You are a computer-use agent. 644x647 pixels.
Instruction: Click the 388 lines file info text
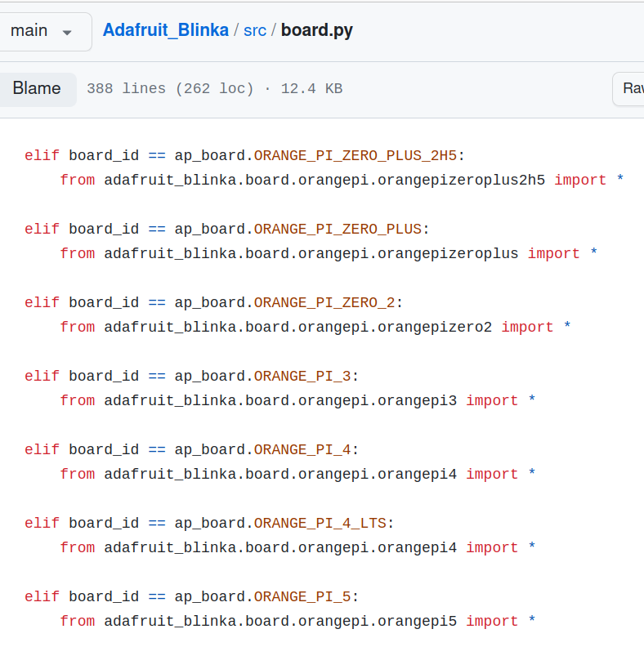click(x=214, y=89)
